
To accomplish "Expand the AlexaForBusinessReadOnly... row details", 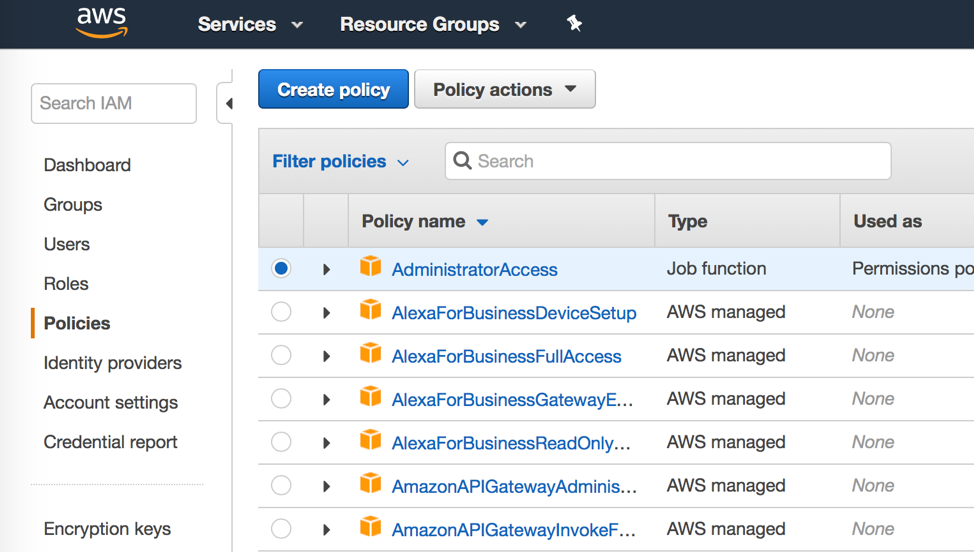I will 326,443.
